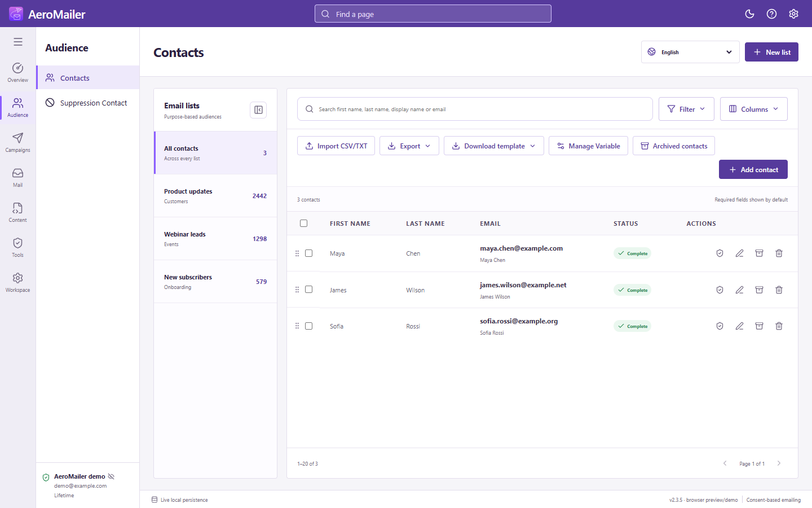
Task: Grab drag handle for Maya row
Action: (x=297, y=253)
